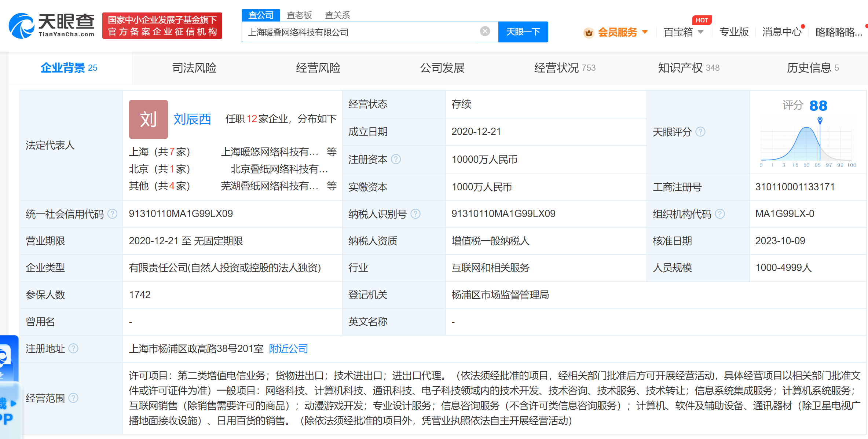The image size is (868, 439).
Task: Click the registration number 310110001133171
Action: pyautogui.click(x=795, y=187)
